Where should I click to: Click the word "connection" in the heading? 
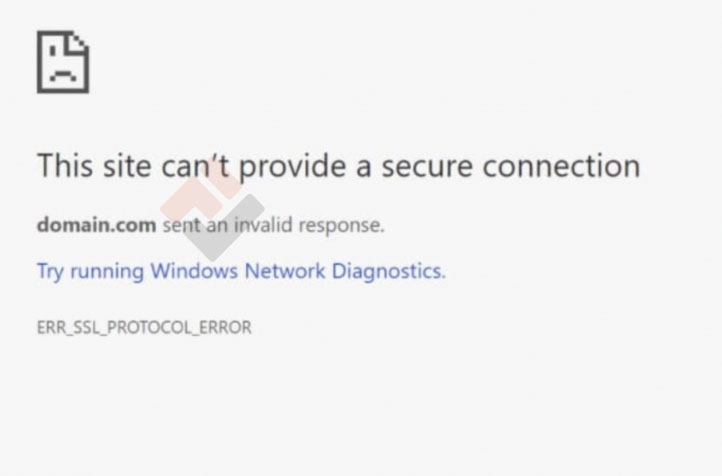pyautogui.click(x=561, y=166)
